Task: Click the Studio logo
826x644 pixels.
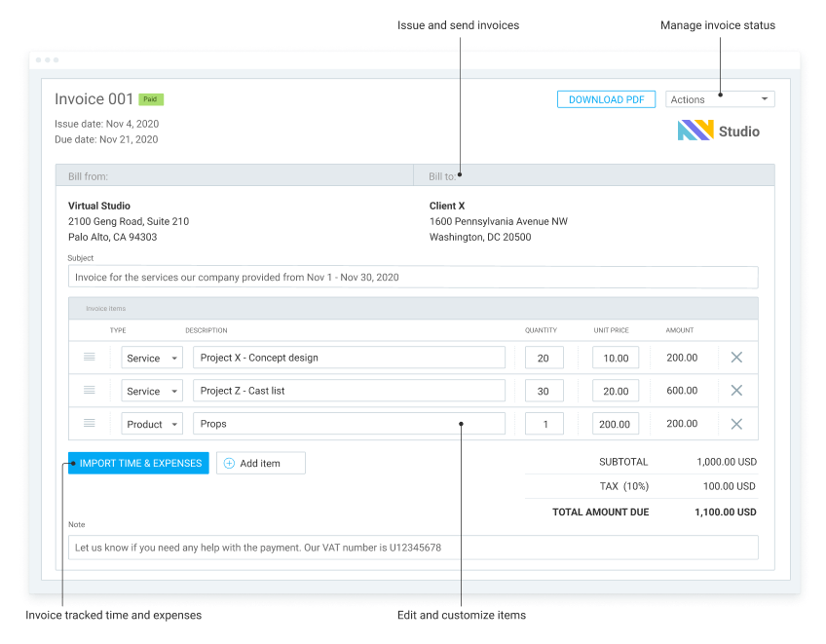Action: click(718, 131)
